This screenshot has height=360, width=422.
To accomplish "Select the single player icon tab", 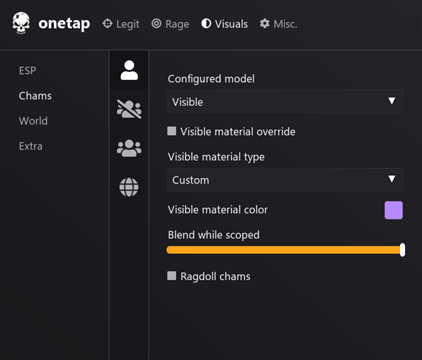I will coord(129,70).
